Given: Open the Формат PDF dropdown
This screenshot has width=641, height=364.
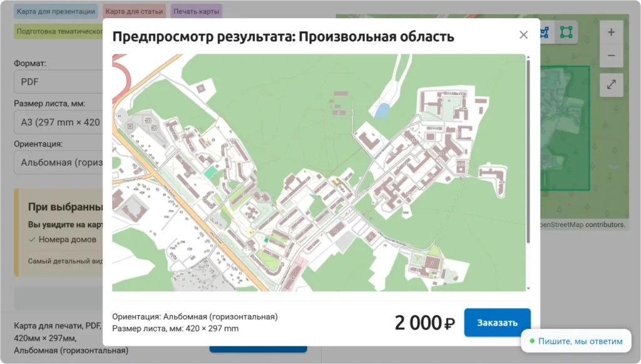Looking at the screenshot, I should (x=58, y=82).
